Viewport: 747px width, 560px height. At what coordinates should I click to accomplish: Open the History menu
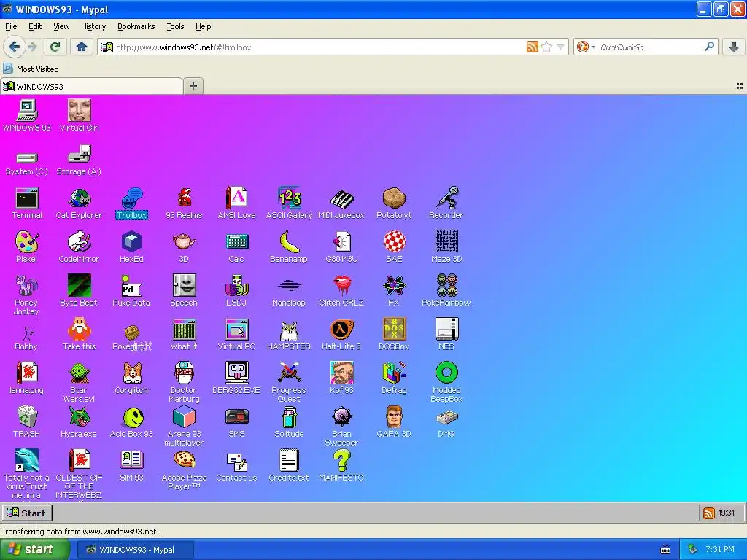(93, 26)
